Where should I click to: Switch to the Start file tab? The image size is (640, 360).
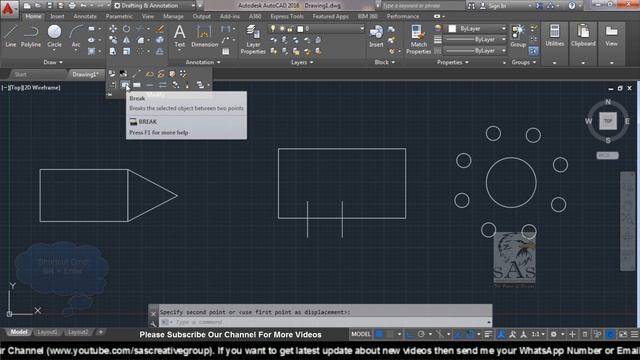tap(20, 74)
